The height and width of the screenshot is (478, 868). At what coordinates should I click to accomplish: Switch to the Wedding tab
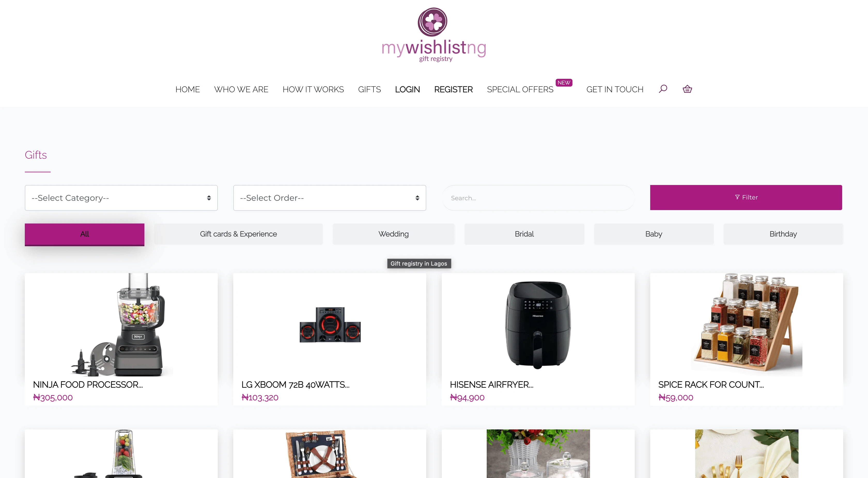[393, 234]
